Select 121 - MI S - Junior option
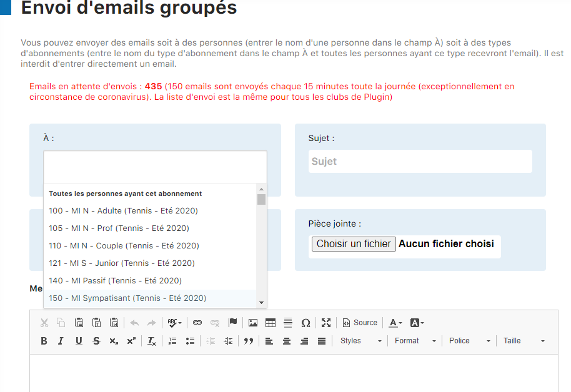This screenshot has height=392, width=571. coord(150,263)
